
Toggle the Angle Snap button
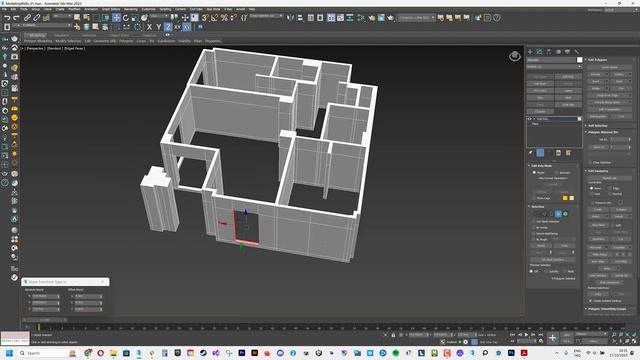[x=214, y=18]
